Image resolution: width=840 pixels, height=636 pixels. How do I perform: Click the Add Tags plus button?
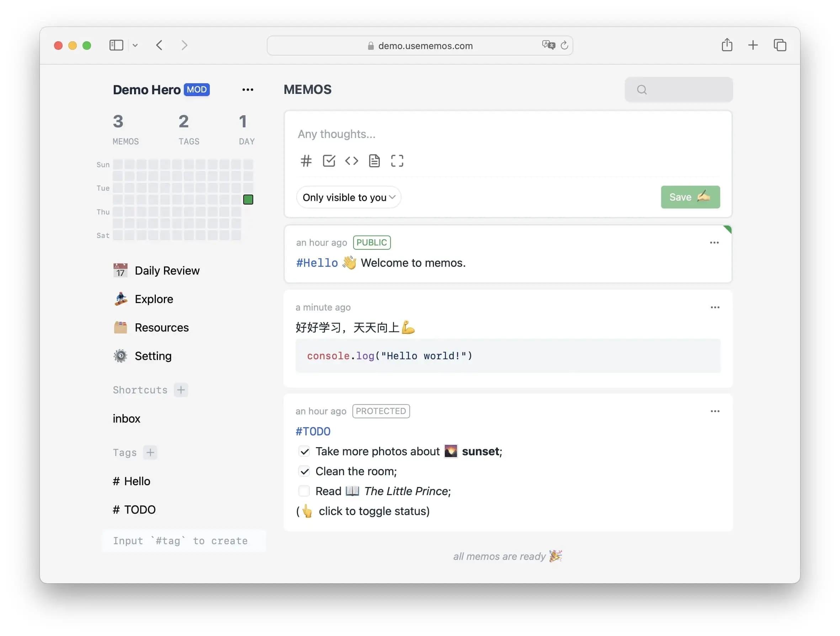[150, 452]
